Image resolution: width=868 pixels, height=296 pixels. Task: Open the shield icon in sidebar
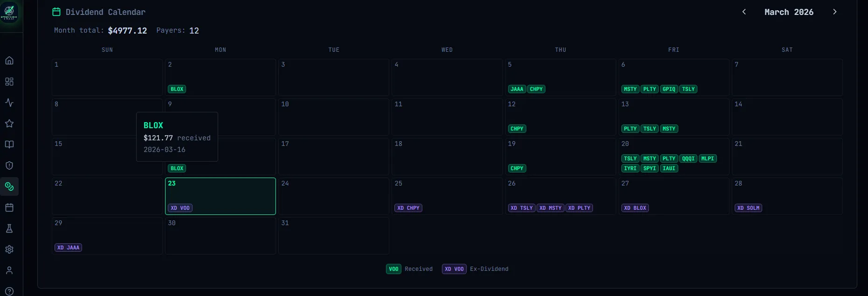(9, 165)
